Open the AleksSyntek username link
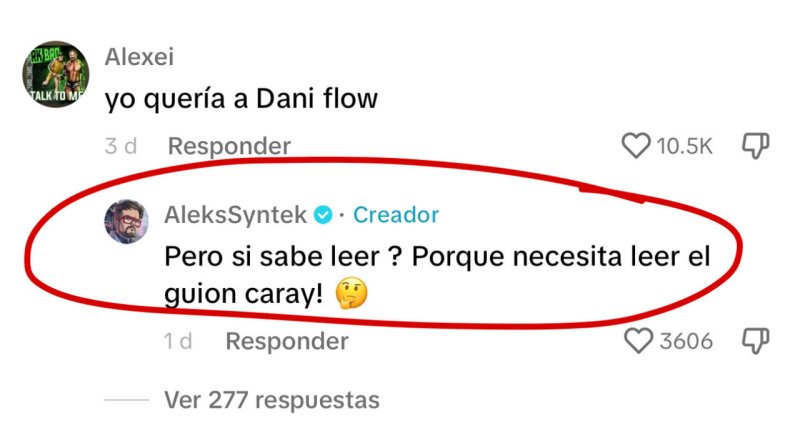The image size is (800, 436). (236, 215)
